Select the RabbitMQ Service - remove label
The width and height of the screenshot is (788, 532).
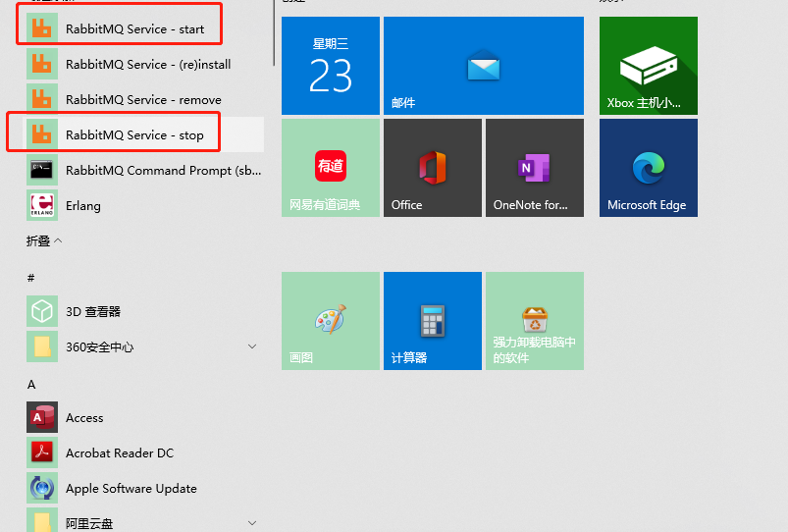143,99
